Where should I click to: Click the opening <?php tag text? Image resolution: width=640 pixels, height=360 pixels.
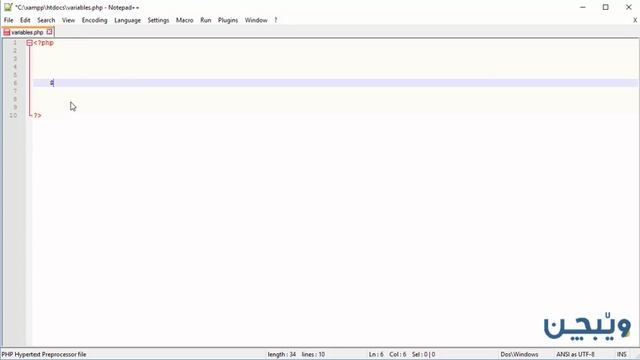point(44,42)
